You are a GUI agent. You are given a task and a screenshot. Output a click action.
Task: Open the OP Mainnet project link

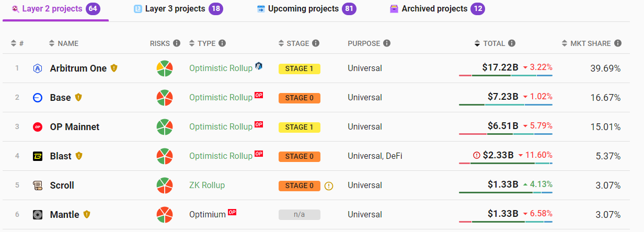click(74, 127)
